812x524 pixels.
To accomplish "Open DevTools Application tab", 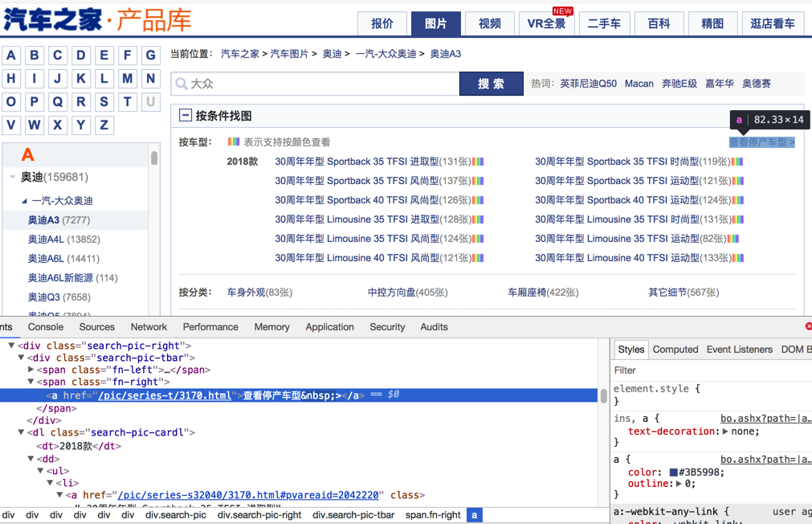I will click(329, 327).
